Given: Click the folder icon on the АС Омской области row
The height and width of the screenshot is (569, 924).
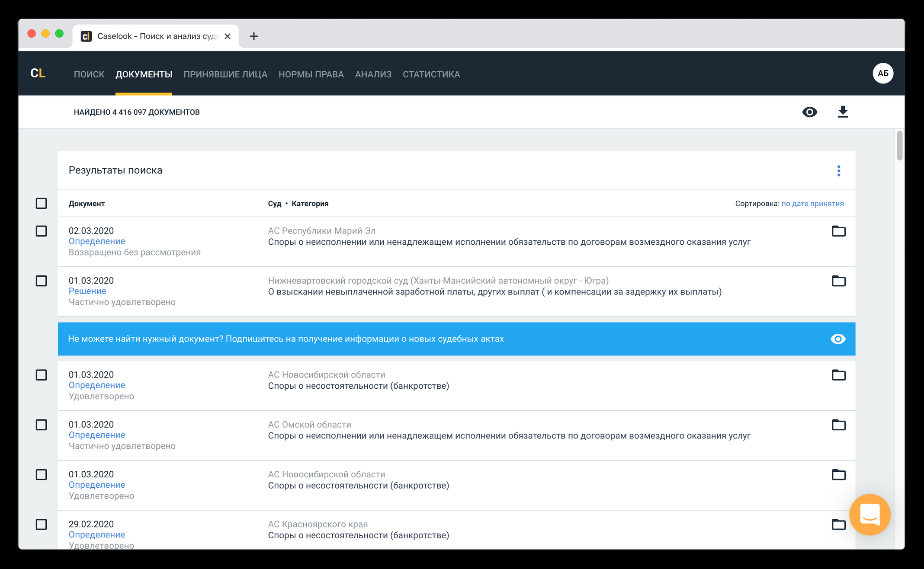Looking at the screenshot, I should 838,425.
